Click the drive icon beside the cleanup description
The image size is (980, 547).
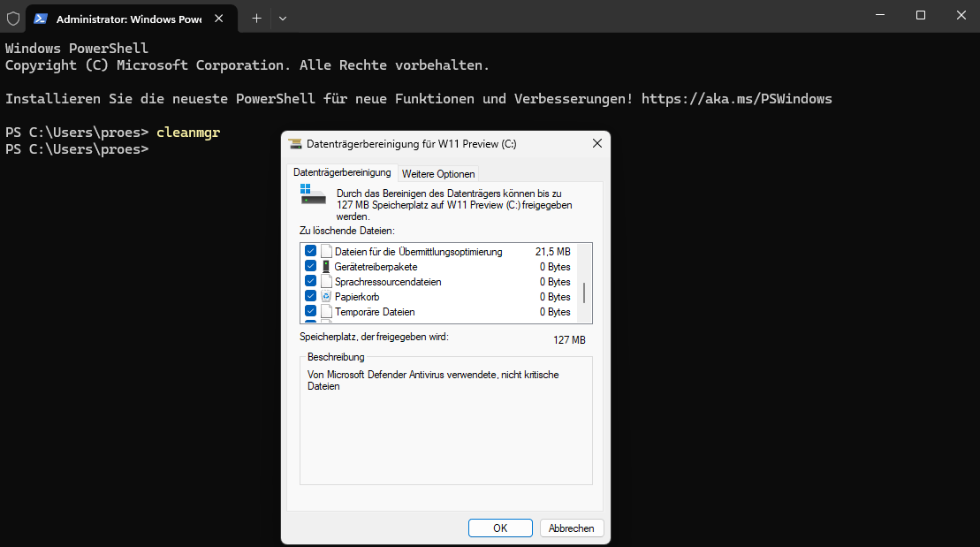[313, 194]
